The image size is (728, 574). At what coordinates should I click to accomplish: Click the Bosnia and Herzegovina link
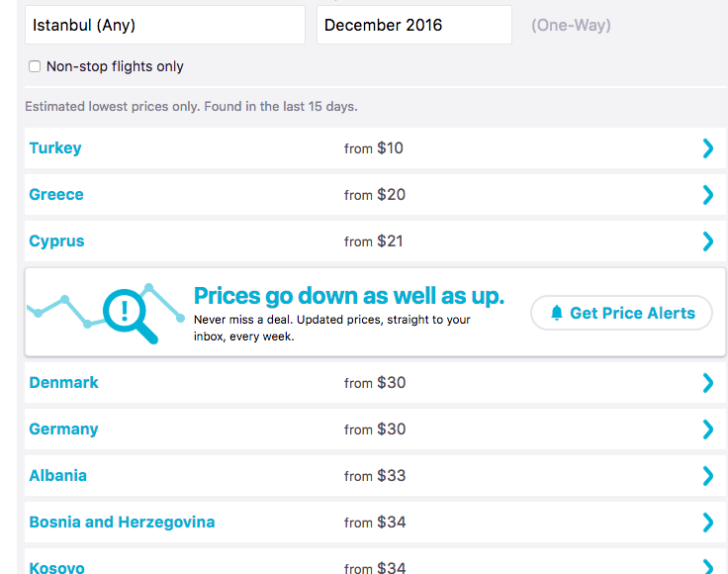tap(122, 523)
